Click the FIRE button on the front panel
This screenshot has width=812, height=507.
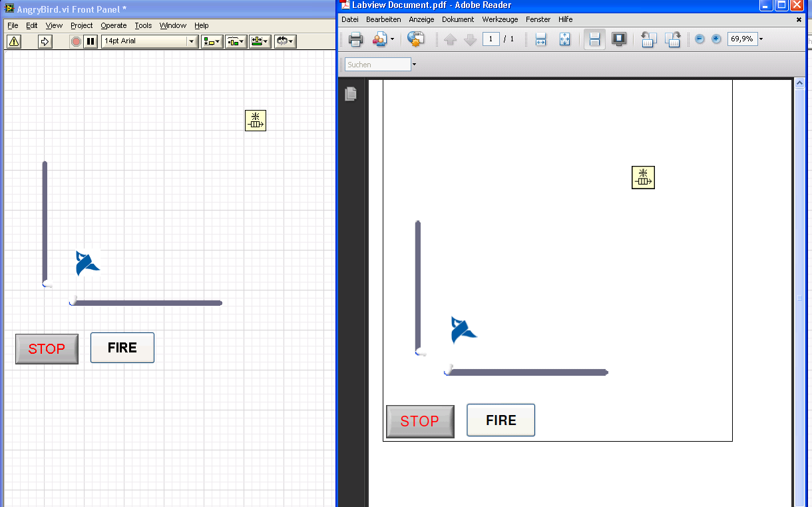tap(122, 348)
